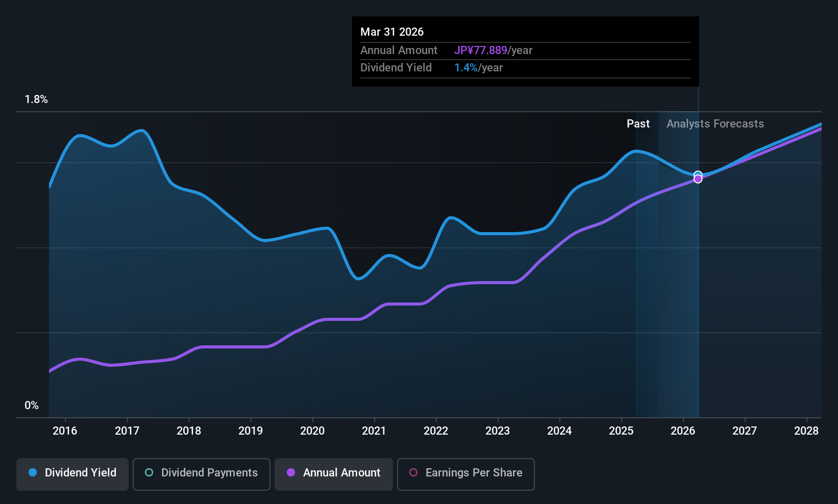
Task: Click the blue Dividend Yield legend dot
Action: (33, 472)
